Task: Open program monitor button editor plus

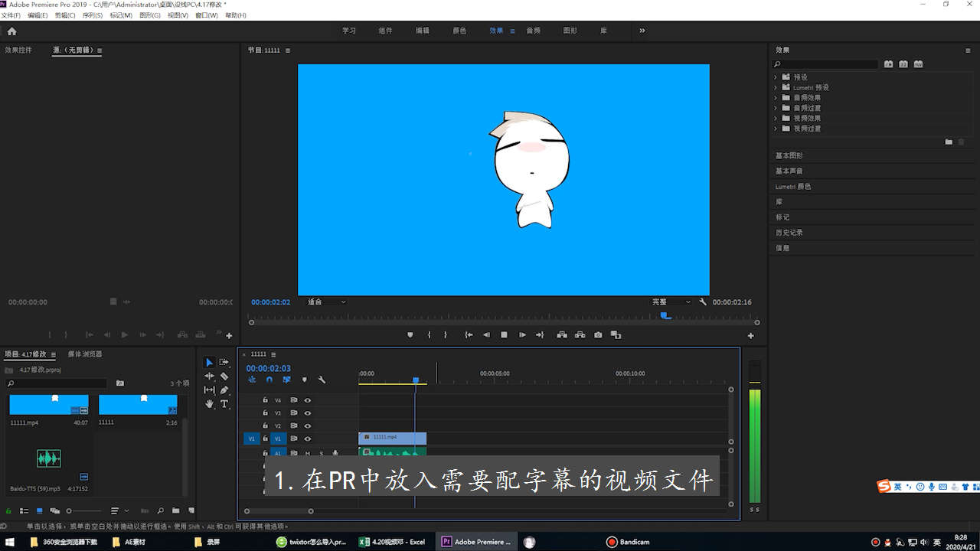Action: [x=750, y=336]
